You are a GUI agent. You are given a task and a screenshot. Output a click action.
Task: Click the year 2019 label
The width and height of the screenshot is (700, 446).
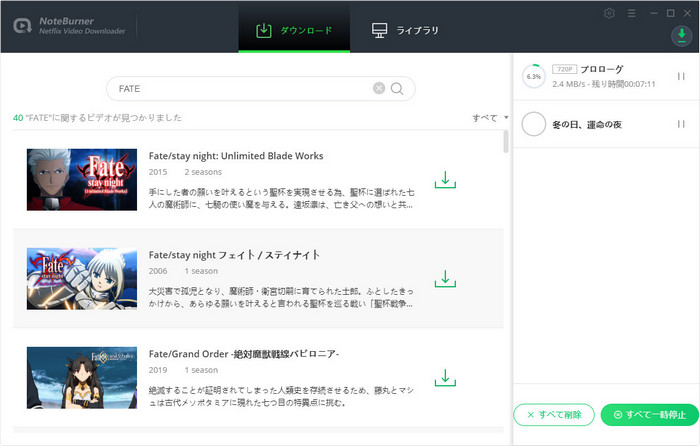pos(158,370)
